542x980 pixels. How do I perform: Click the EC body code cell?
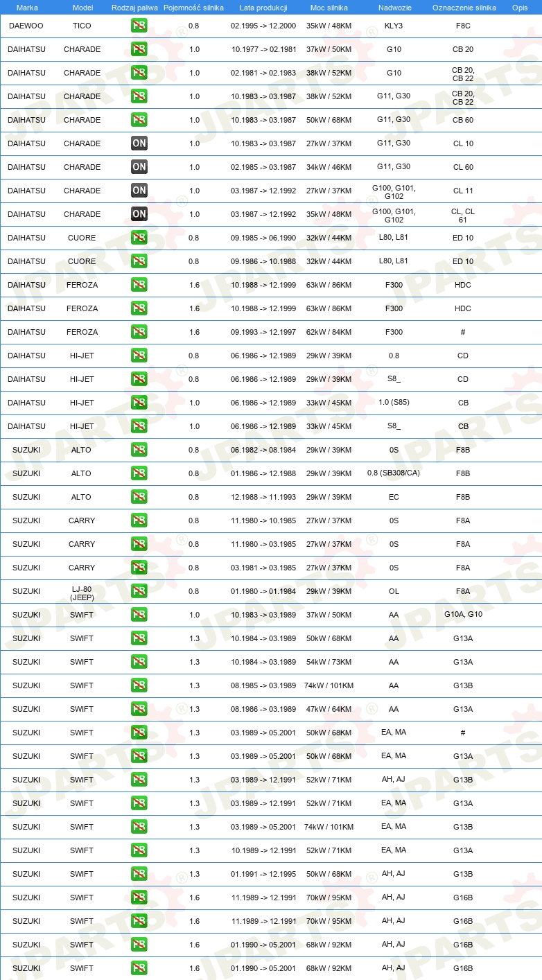394,497
